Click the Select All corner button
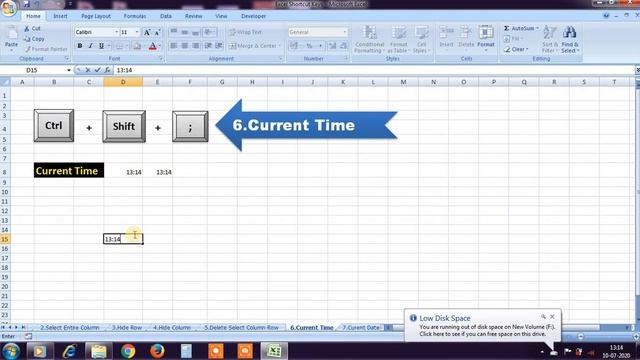Viewport: 640px width, 360px height. pos(5,82)
